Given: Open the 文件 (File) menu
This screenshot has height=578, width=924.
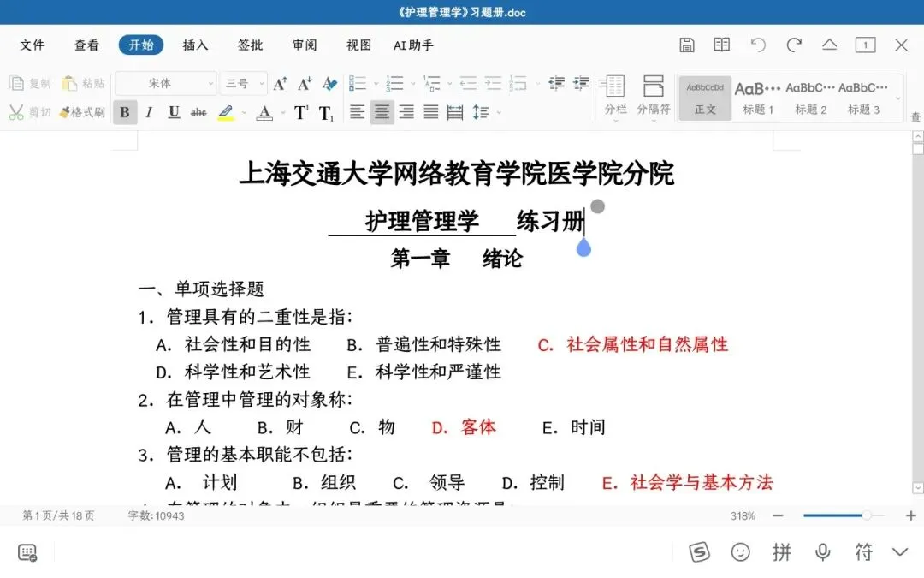Looking at the screenshot, I should coord(32,45).
